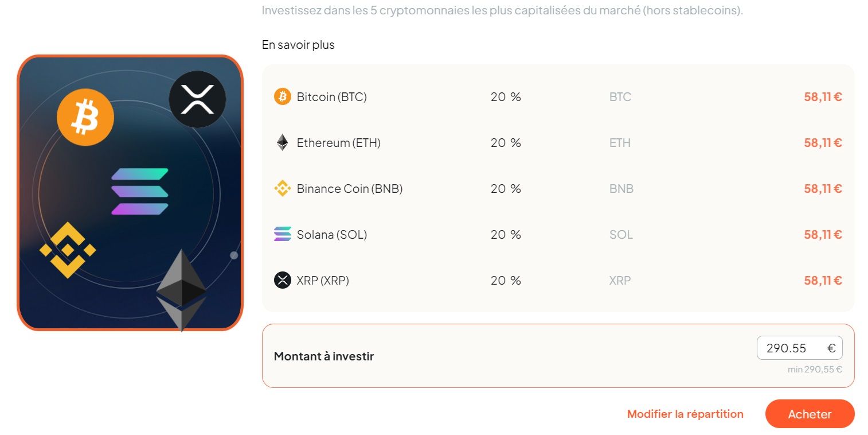Open the En savoir plus link
Viewport: 868px width, 435px height.
pyautogui.click(x=298, y=45)
